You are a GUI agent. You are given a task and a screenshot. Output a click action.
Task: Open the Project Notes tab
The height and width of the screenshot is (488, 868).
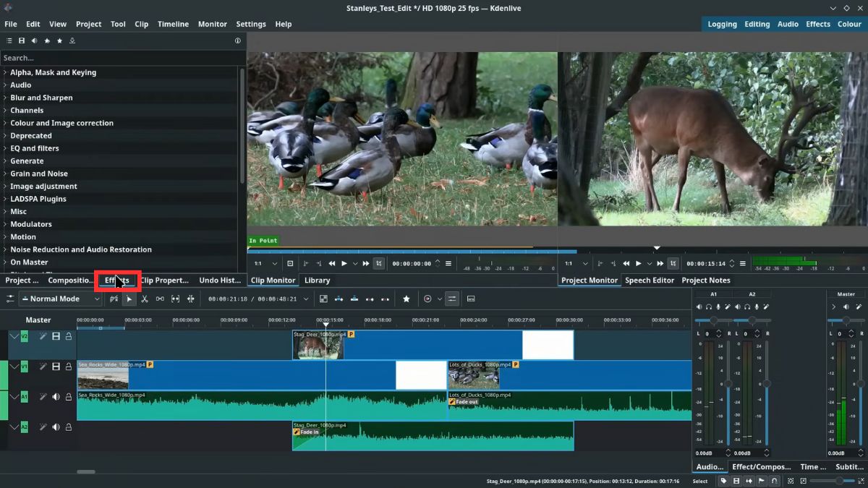click(x=706, y=281)
